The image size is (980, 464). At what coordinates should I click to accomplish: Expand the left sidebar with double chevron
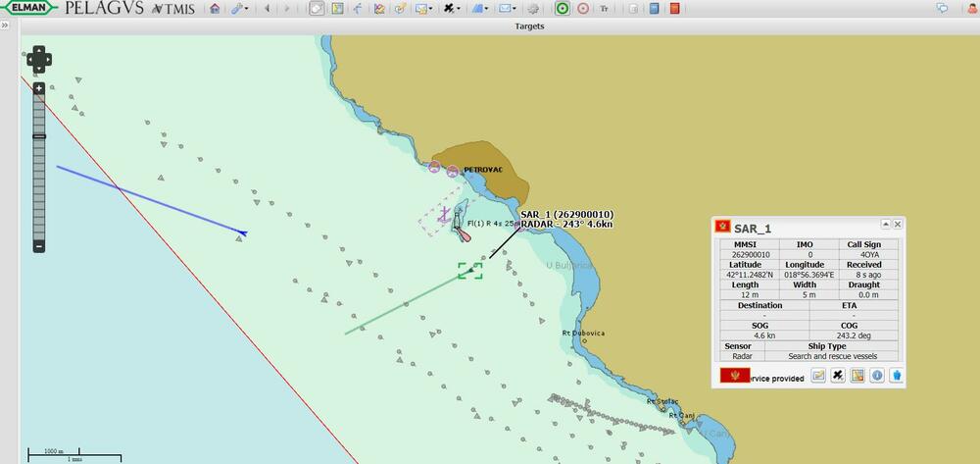(x=5, y=26)
